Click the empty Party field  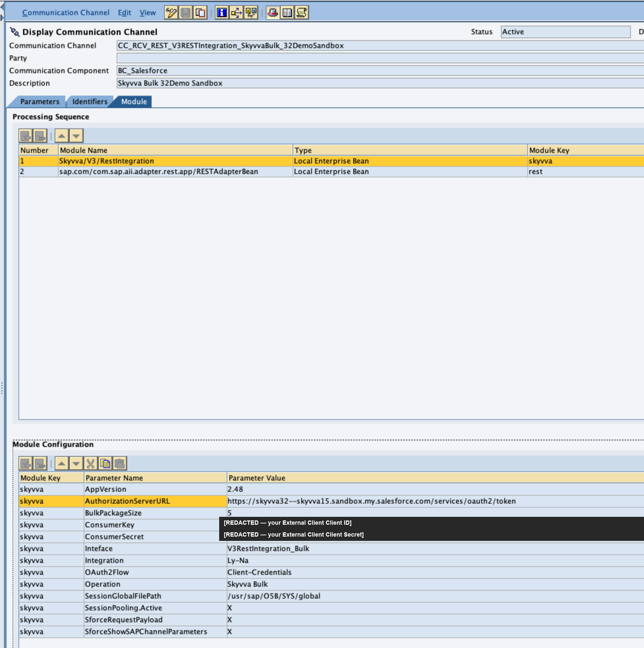coord(380,58)
